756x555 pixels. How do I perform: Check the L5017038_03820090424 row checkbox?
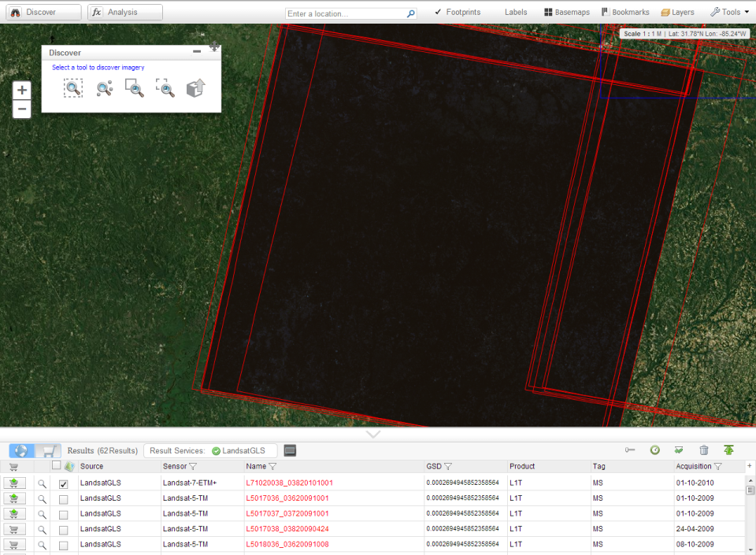(x=63, y=530)
